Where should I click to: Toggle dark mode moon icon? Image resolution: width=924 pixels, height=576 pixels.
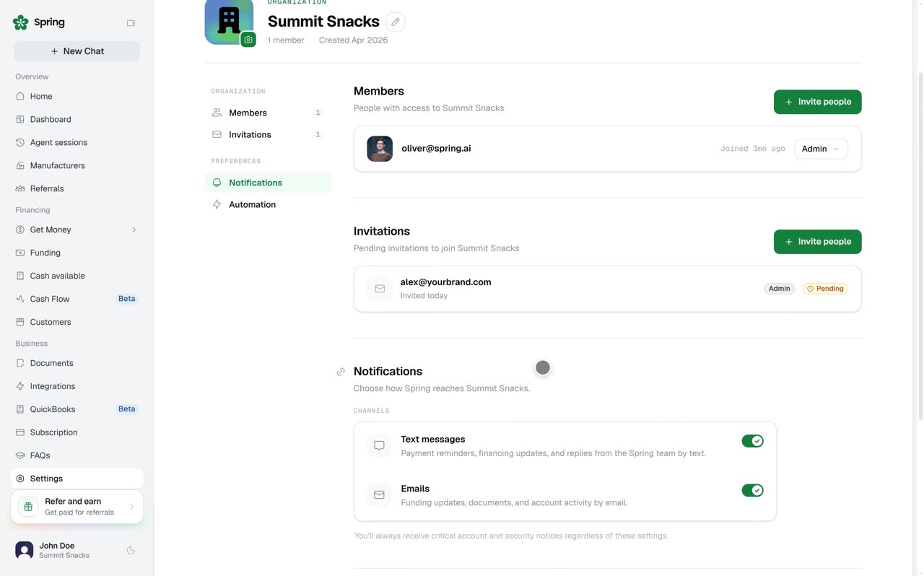(131, 550)
